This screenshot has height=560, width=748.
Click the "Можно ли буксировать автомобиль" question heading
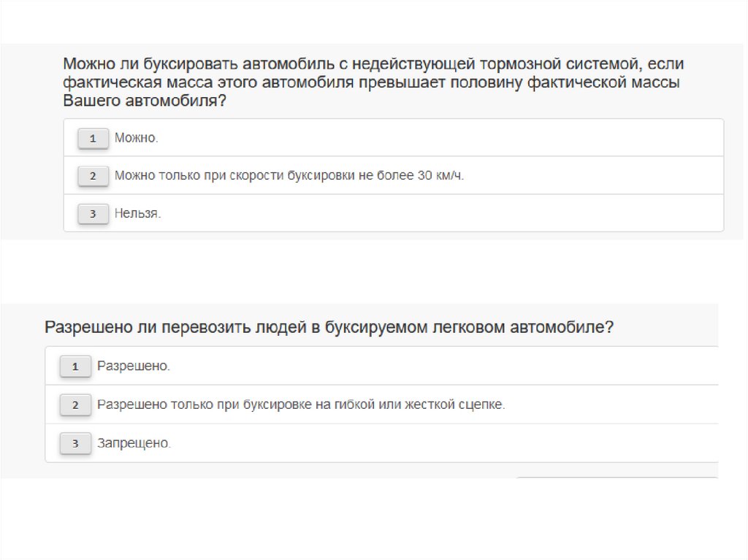click(373, 64)
